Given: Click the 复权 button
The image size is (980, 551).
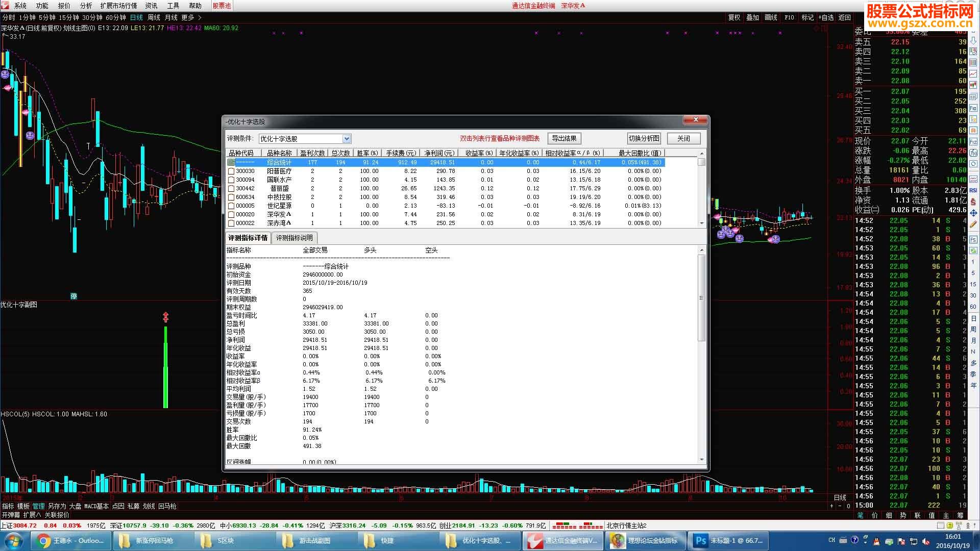Looking at the screenshot, I should [734, 17].
